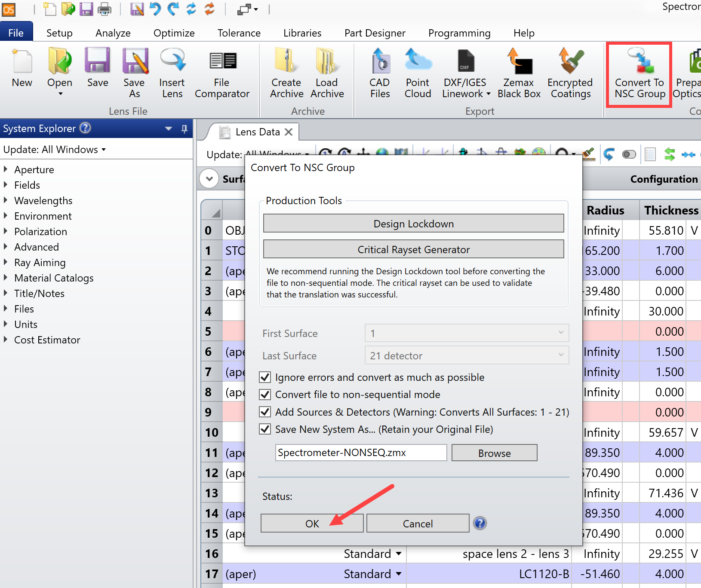
Task: Switch to the Part Designer ribbon tab
Action: click(x=375, y=33)
